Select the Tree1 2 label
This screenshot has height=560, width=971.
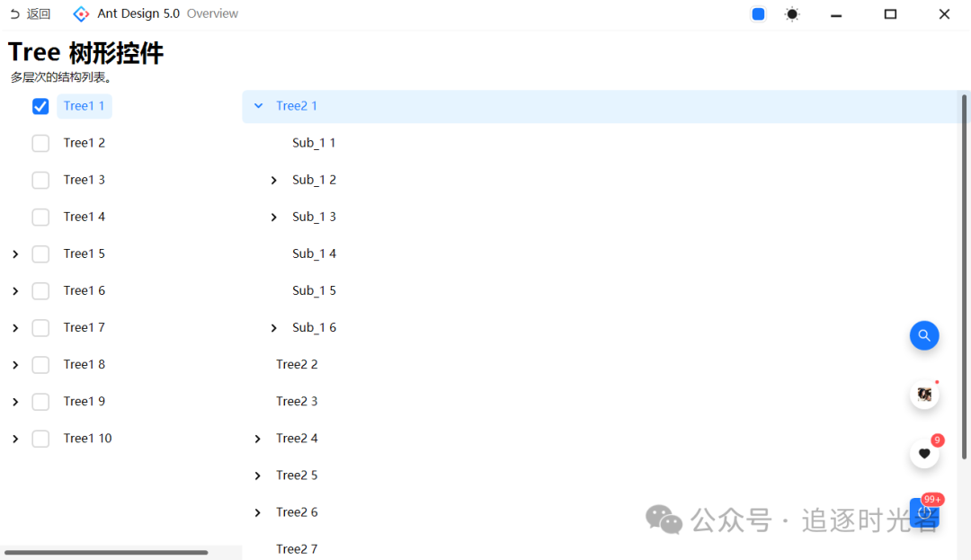(85, 143)
